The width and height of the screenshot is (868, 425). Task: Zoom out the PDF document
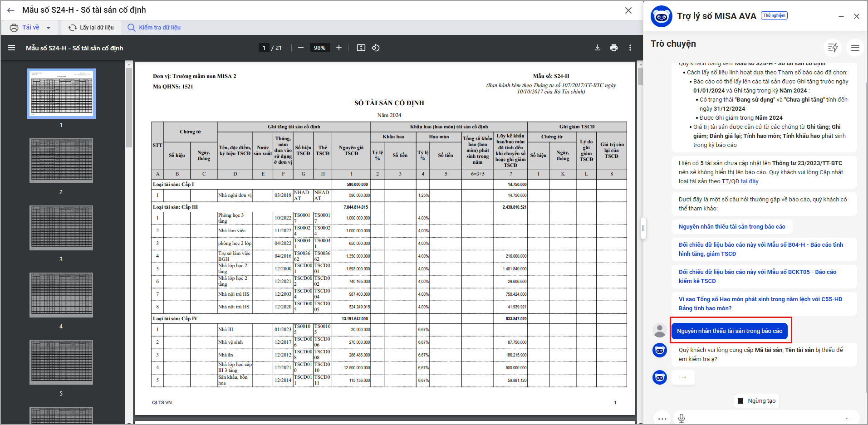[301, 48]
